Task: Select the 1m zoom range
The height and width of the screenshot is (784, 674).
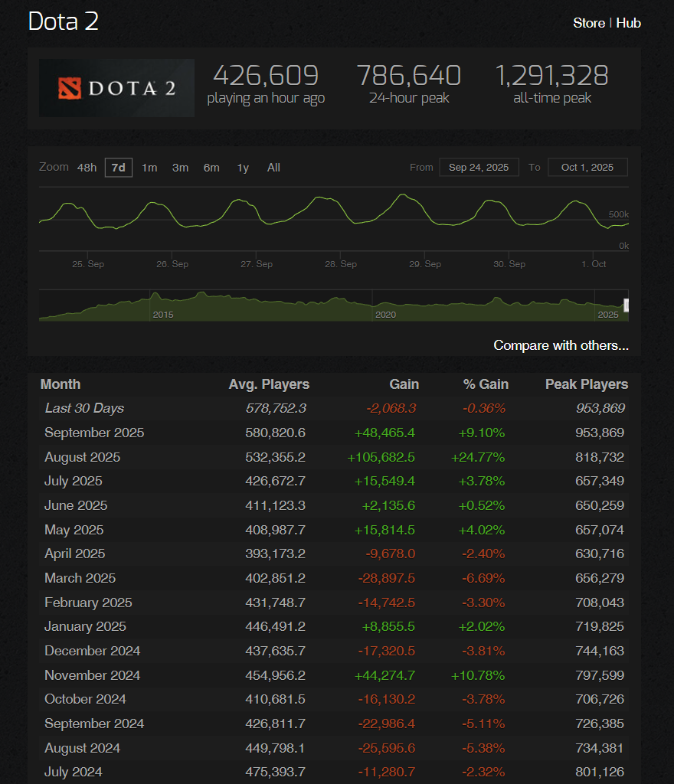Action: click(x=149, y=167)
